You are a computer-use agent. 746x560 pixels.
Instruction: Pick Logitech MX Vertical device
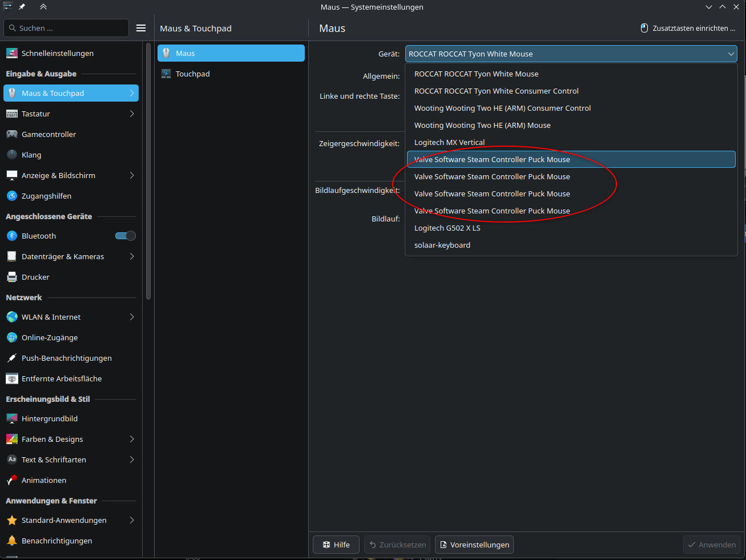coord(571,142)
